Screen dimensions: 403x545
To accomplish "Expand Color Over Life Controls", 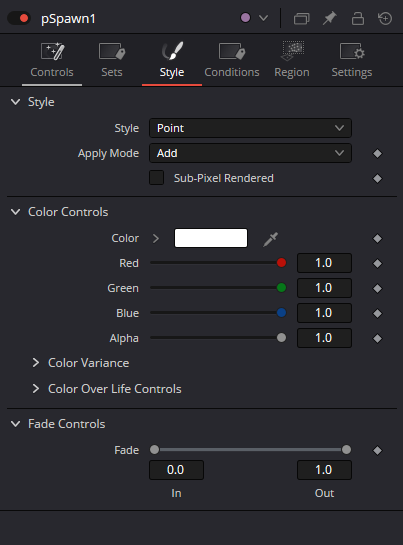I will 35,389.
